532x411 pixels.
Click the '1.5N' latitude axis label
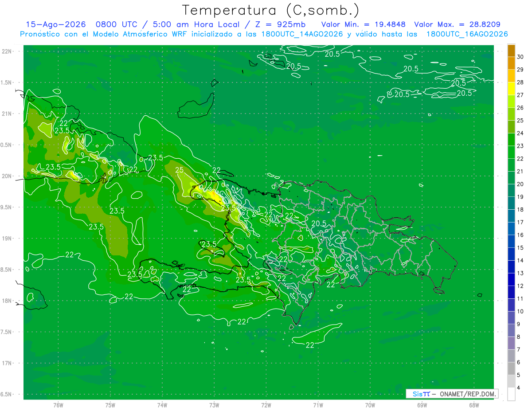(x=7, y=82)
